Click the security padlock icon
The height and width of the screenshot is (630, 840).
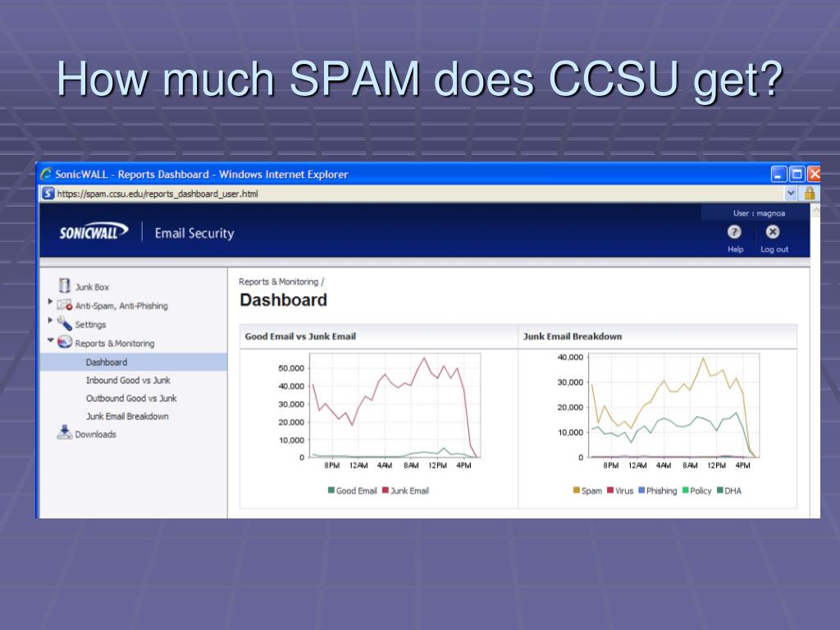810,194
